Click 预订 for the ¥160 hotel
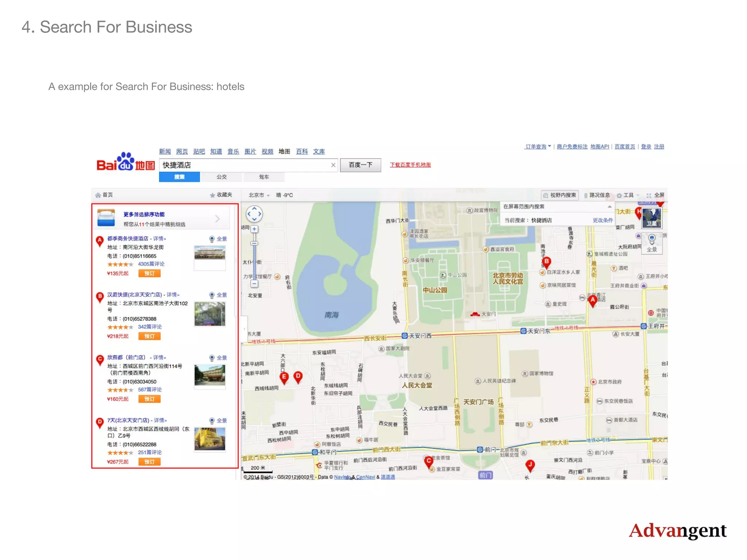The height and width of the screenshot is (560, 747). pyautogui.click(x=149, y=399)
